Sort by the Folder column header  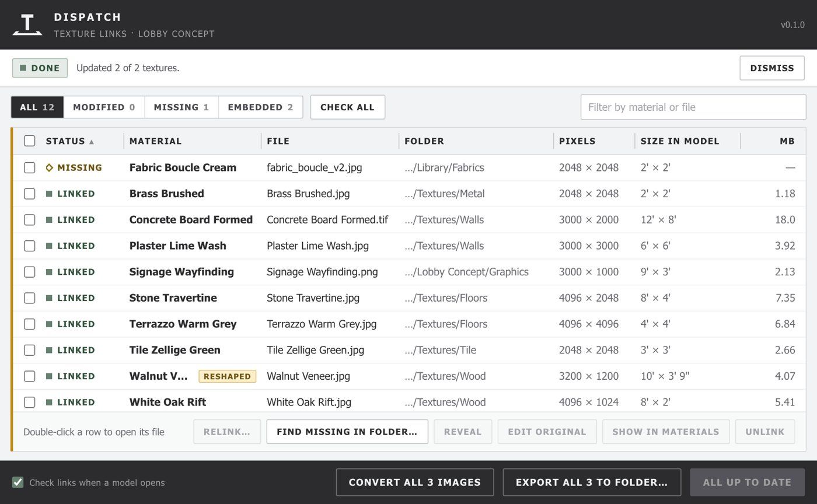click(x=424, y=141)
